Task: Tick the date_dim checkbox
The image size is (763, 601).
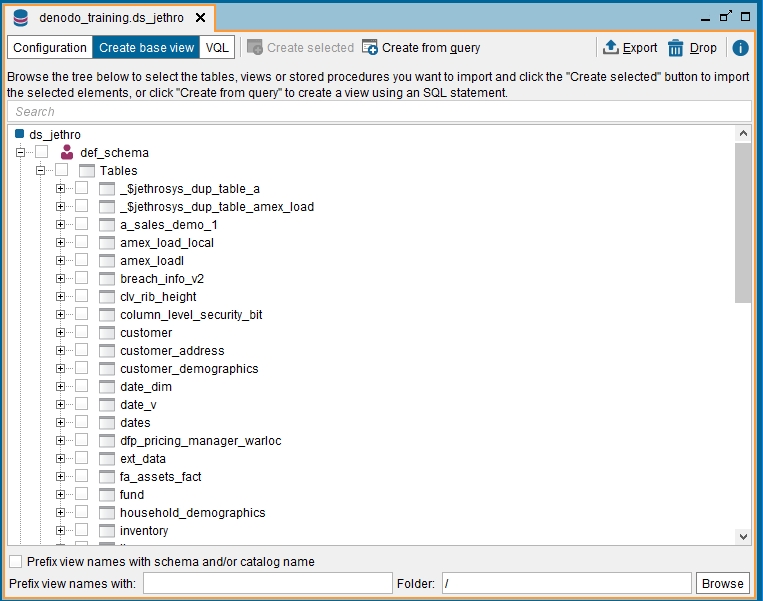Action: coord(81,386)
